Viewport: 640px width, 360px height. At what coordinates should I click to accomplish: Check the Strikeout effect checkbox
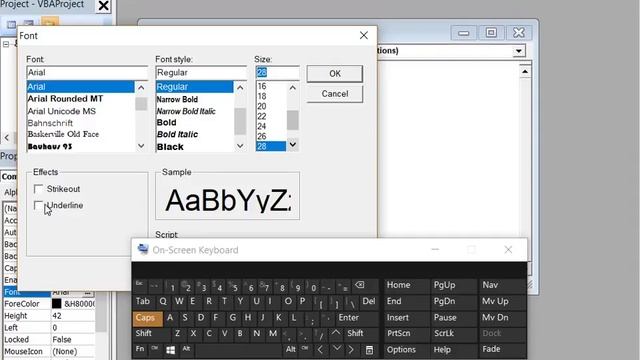[x=39, y=189]
